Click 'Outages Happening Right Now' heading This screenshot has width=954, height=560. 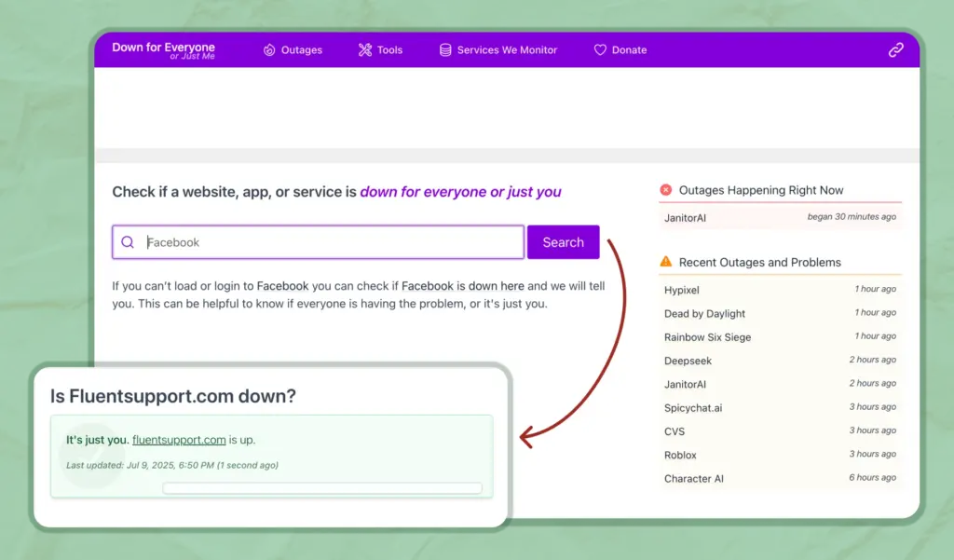click(761, 190)
